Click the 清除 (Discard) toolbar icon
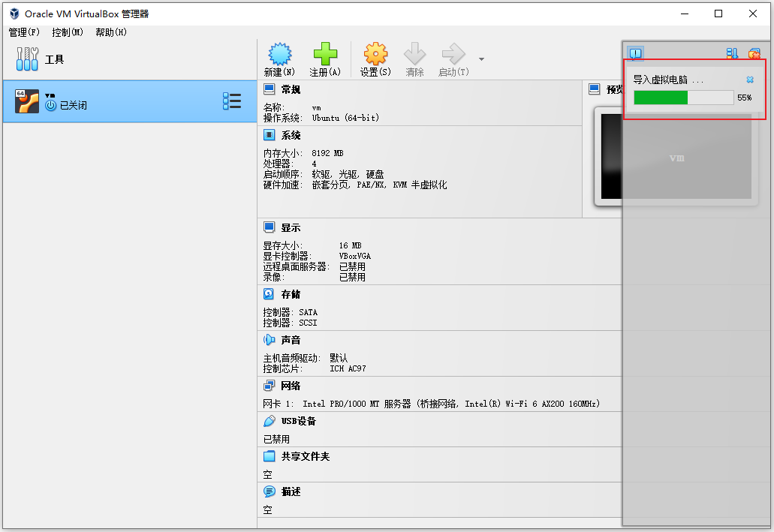 tap(414, 53)
